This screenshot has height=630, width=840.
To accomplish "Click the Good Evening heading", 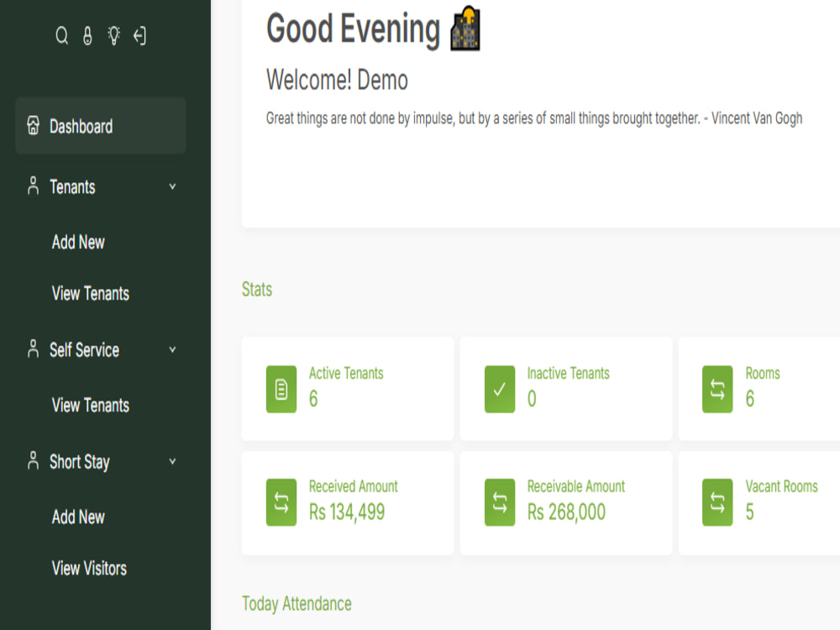I will [353, 29].
